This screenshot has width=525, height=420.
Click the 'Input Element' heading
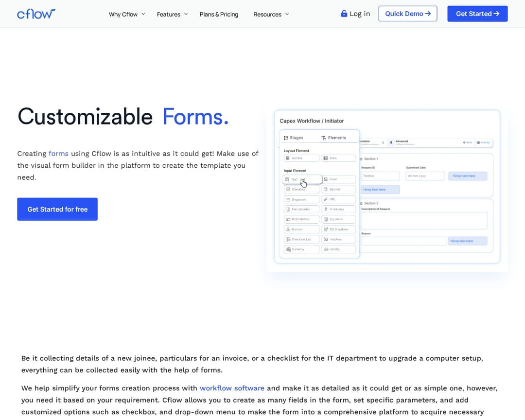coord(295,171)
